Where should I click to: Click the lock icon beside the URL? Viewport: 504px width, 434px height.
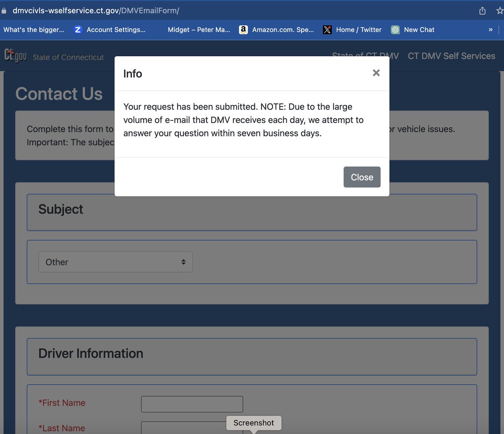point(5,11)
